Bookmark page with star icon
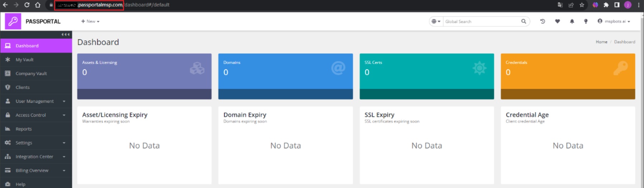 pos(582,5)
